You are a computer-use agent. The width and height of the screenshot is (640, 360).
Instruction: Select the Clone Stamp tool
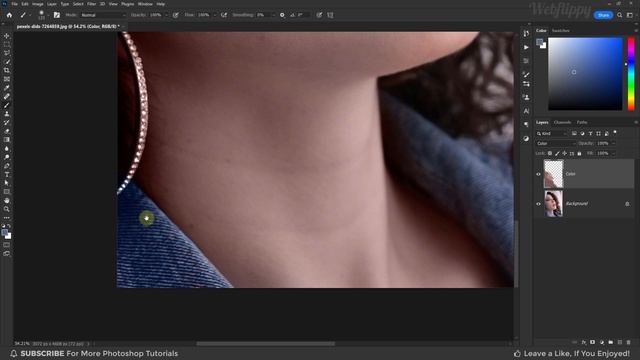click(x=7, y=114)
